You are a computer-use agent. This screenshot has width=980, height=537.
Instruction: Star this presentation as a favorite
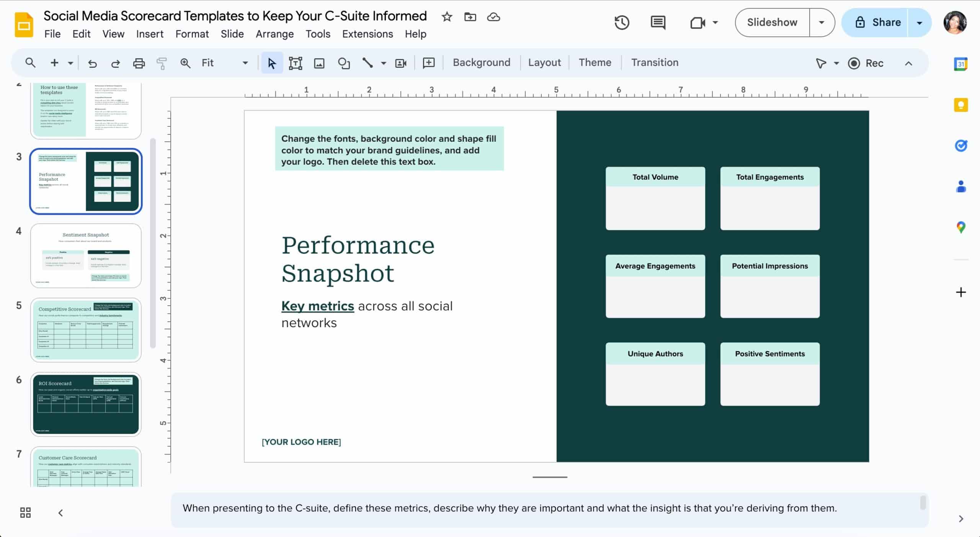(x=446, y=16)
